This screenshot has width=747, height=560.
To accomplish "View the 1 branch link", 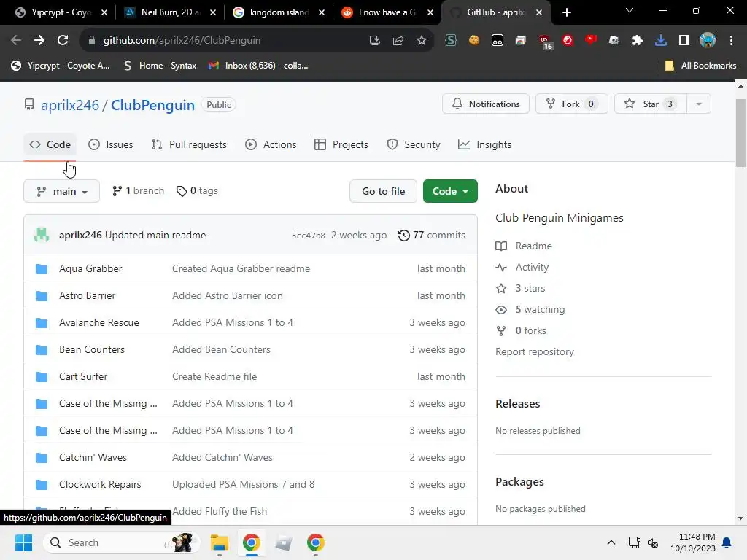I will pos(138,191).
